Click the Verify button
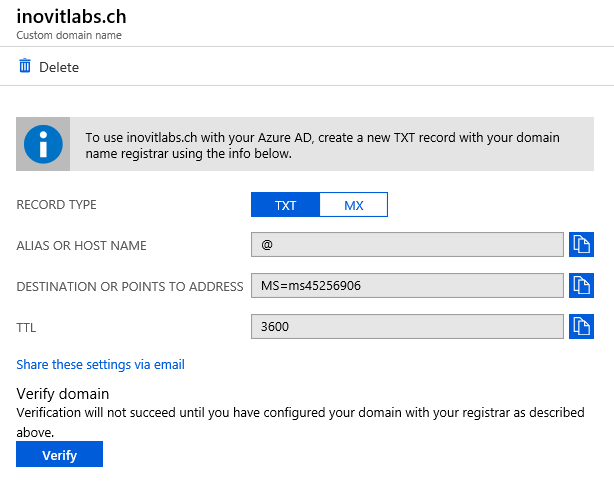The height and width of the screenshot is (486, 614). pyautogui.click(x=60, y=454)
